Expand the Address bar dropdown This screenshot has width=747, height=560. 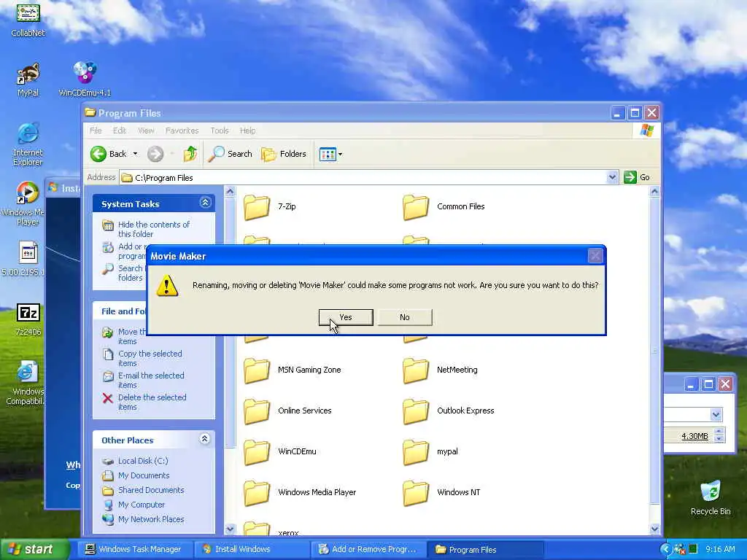coord(613,177)
